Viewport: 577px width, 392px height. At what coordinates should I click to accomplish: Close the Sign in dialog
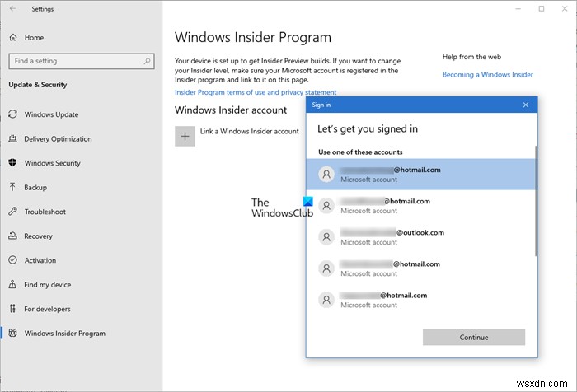click(526, 105)
